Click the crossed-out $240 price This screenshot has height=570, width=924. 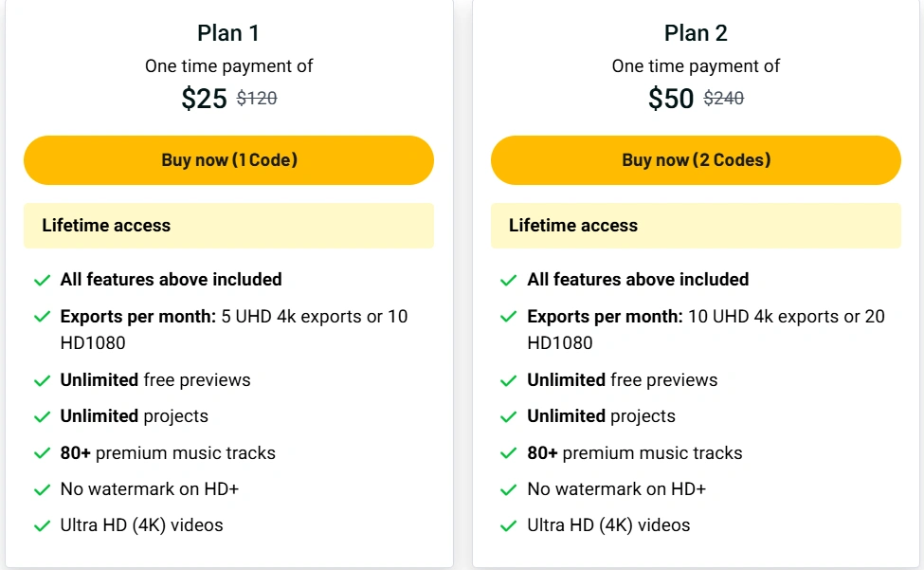[x=724, y=98]
